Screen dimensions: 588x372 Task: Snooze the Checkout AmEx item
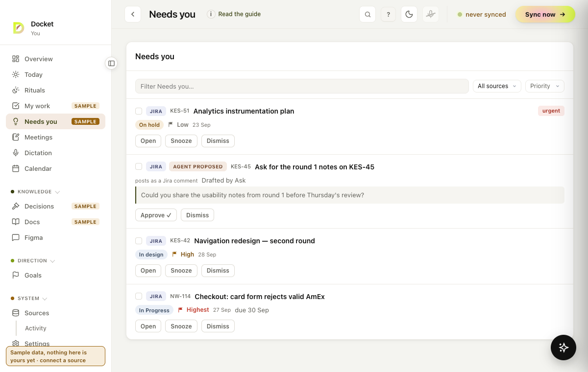pos(181,326)
